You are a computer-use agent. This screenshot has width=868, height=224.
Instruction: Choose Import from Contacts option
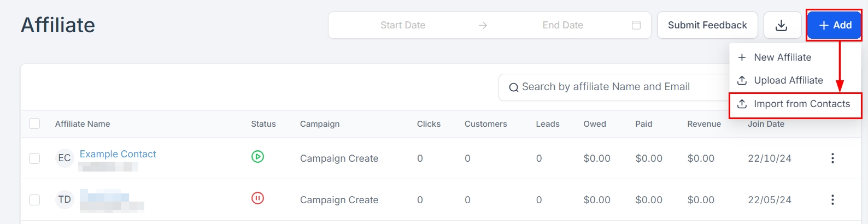click(x=801, y=104)
